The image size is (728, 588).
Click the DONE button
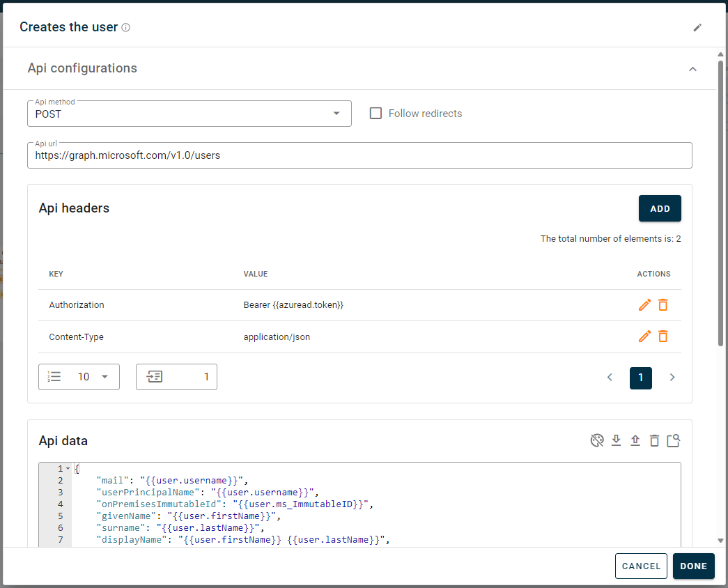point(694,566)
